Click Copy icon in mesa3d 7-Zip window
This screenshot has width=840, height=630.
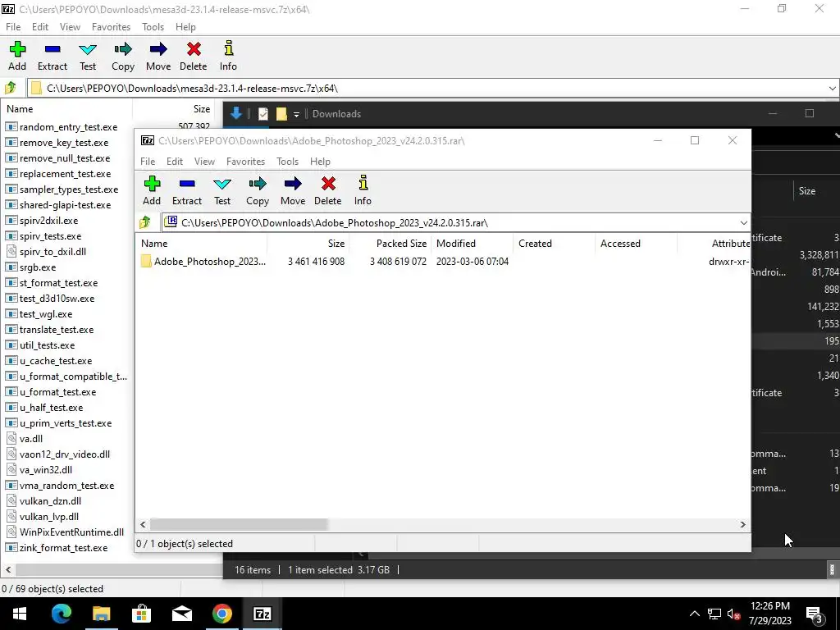pos(123,49)
